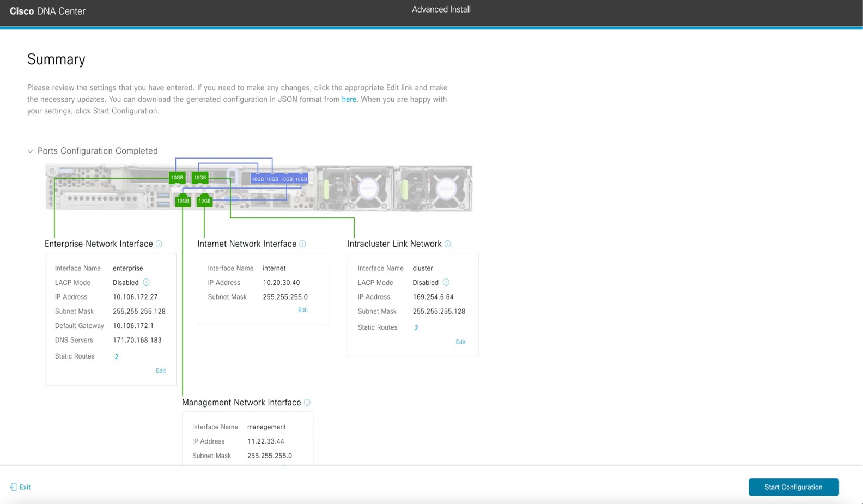The width and height of the screenshot is (863, 504).
Task: Click the interface name value internet
Action: [274, 268]
